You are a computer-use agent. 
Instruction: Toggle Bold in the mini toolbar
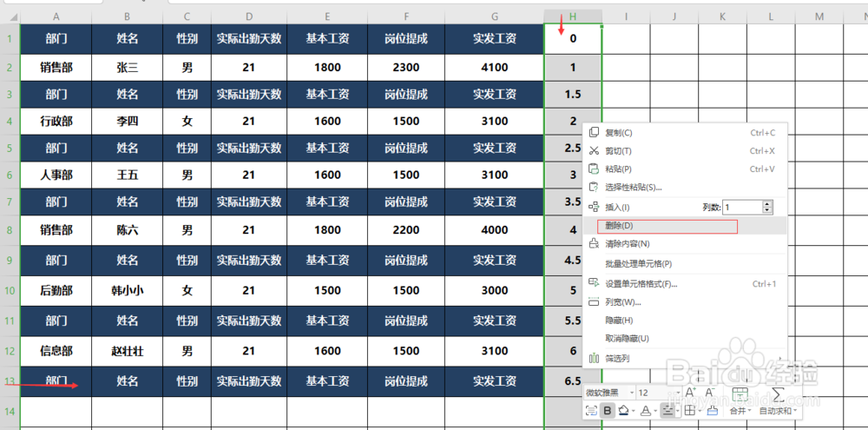point(608,411)
